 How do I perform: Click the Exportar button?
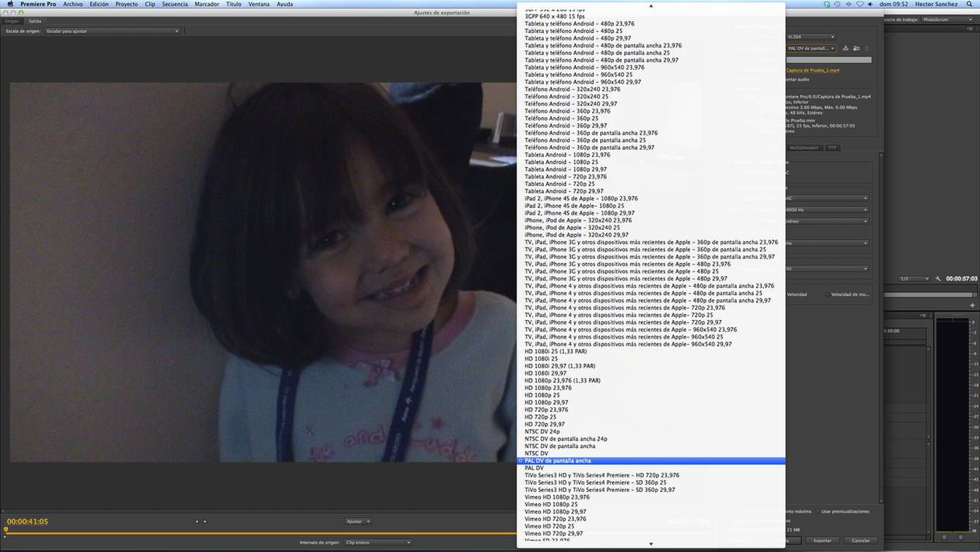tap(823, 540)
